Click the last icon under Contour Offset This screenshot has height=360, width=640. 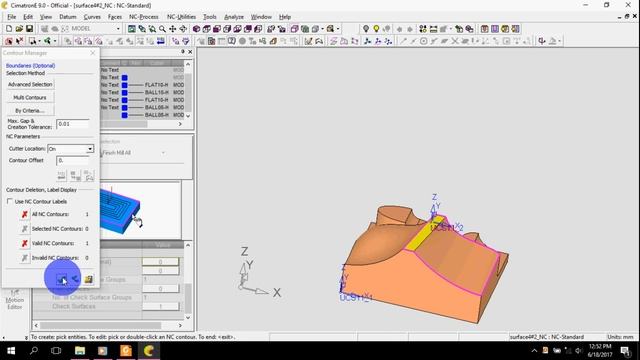(89, 176)
